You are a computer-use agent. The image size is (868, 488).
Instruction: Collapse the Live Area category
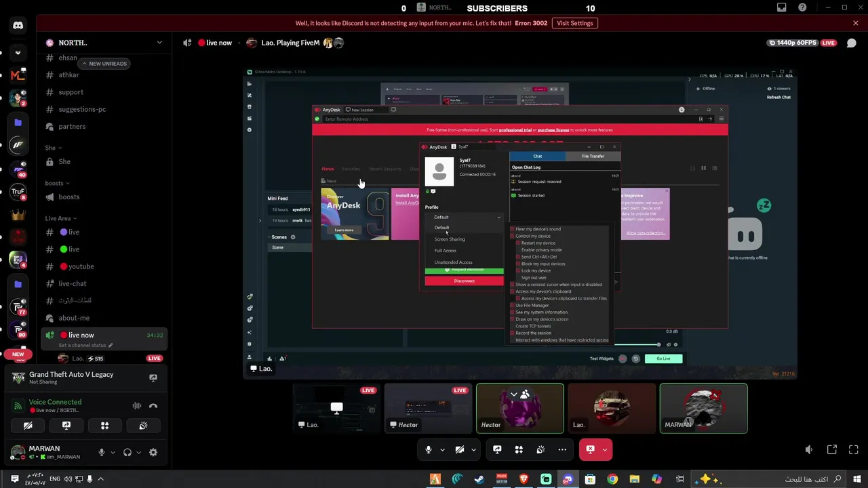click(x=61, y=218)
